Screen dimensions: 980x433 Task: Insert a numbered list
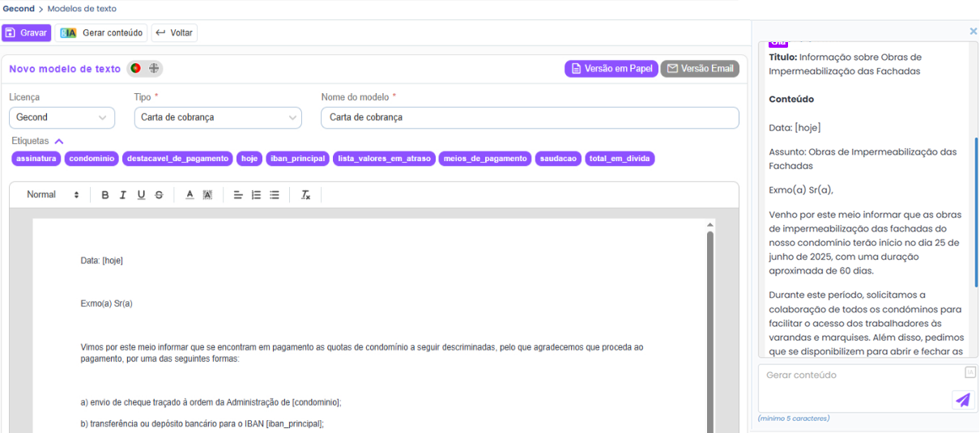(x=256, y=195)
